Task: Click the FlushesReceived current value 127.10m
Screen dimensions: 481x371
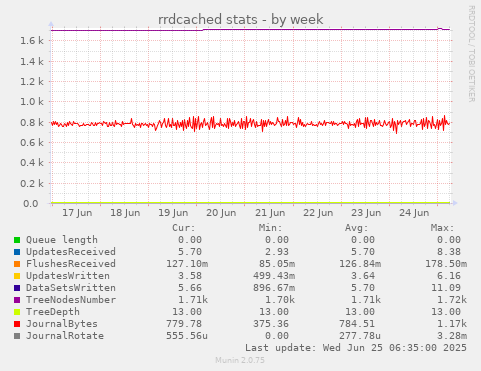Action: coord(187,264)
